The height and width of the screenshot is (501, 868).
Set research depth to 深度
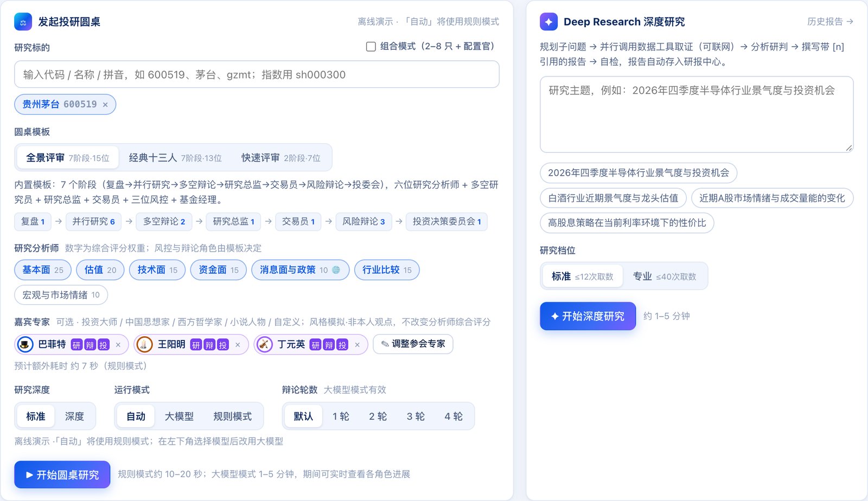click(74, 416)
